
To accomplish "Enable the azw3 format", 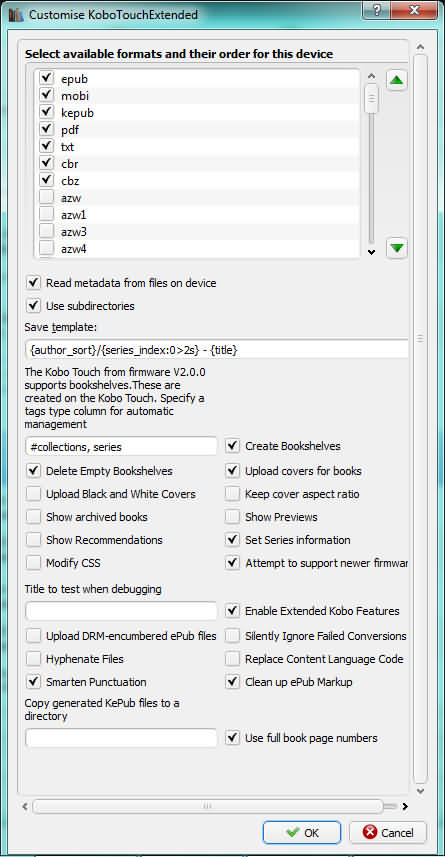I will coord(46,232).
